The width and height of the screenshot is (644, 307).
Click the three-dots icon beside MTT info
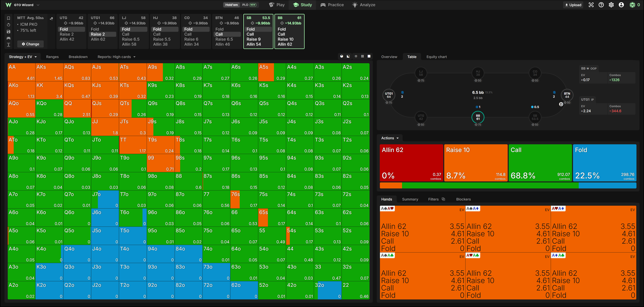pyautogui.click(x=52, y=18)
